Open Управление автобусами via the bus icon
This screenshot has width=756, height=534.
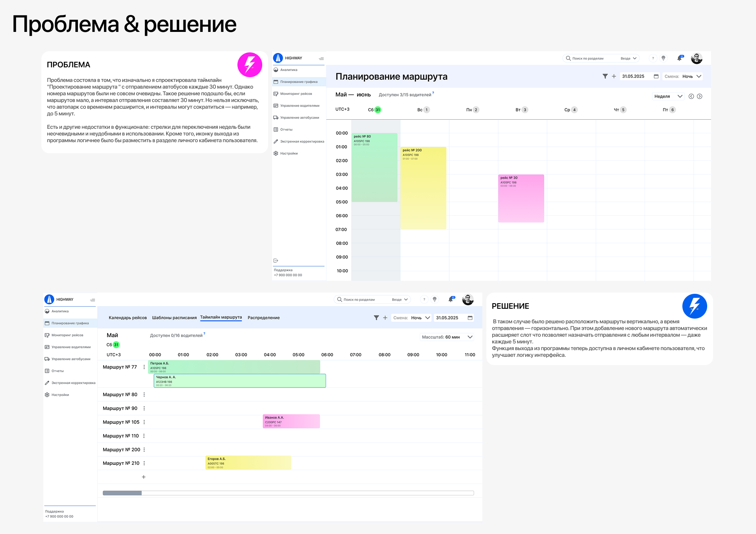pos(276,117)
